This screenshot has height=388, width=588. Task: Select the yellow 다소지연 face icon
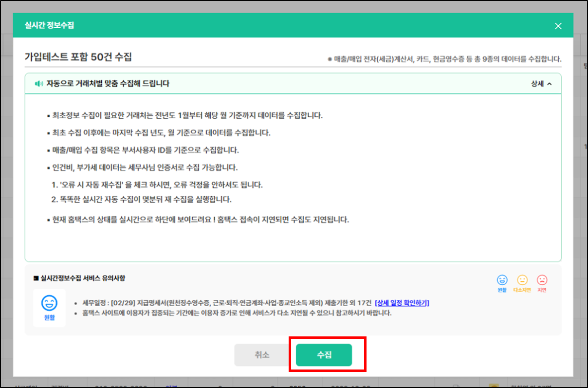(522, 280)
